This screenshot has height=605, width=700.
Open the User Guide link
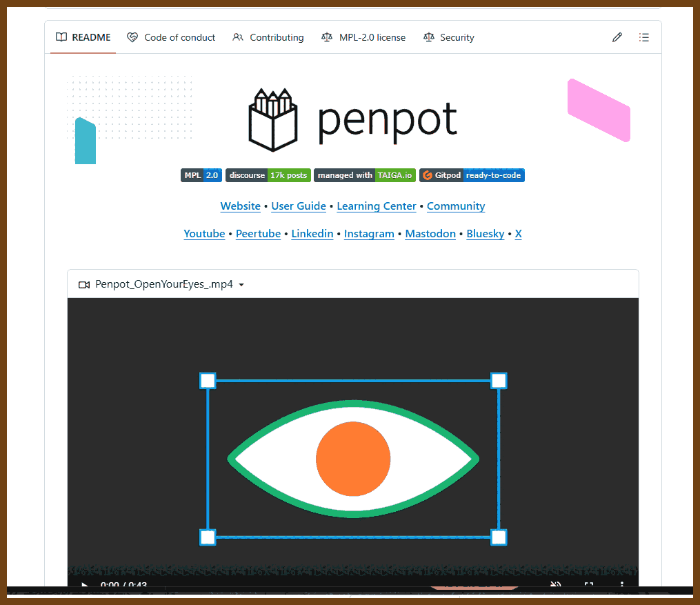coord(299,206)
